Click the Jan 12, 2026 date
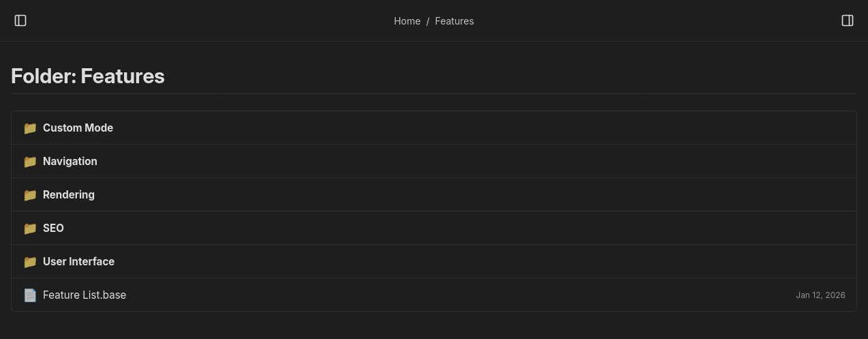Viewport: 868px width, 339px height. click(x=820, y=295)
